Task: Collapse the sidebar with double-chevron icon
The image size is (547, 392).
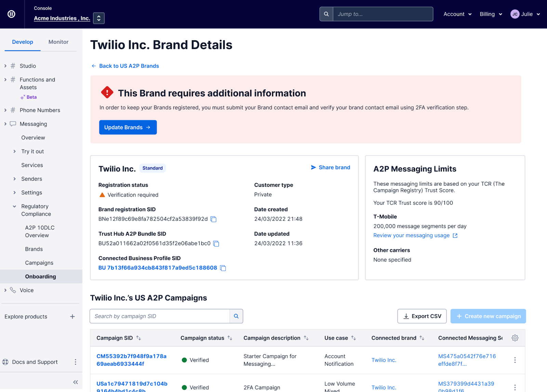Action: pyautogui.click(x=76, y=382)
